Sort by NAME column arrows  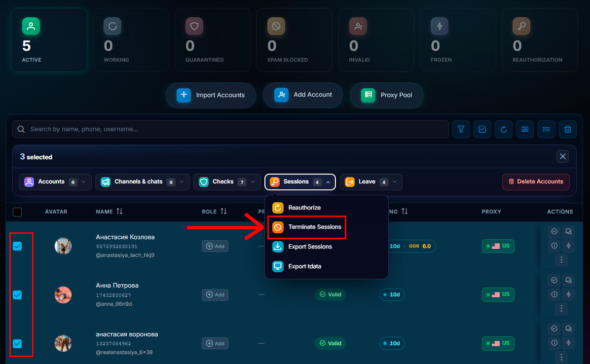(119, 211)
